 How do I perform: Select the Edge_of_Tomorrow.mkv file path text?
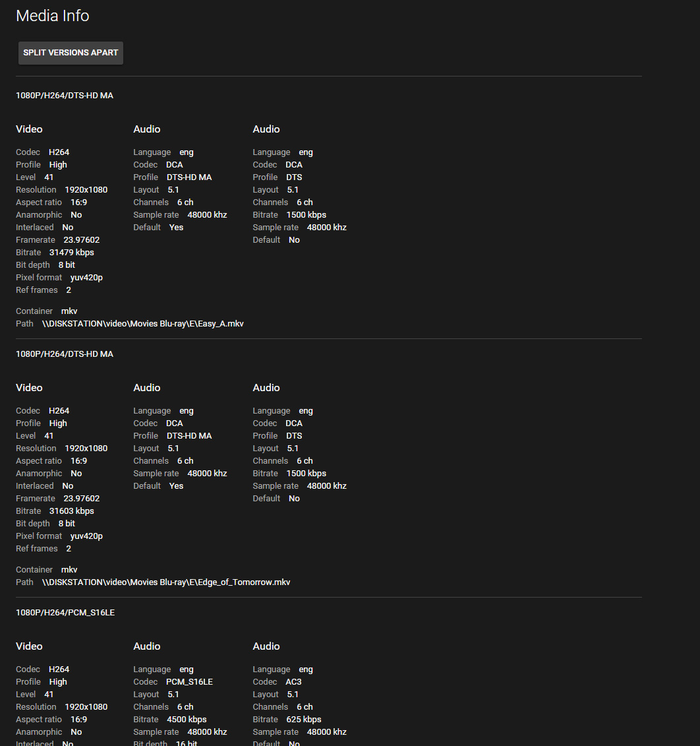(165, 582)
